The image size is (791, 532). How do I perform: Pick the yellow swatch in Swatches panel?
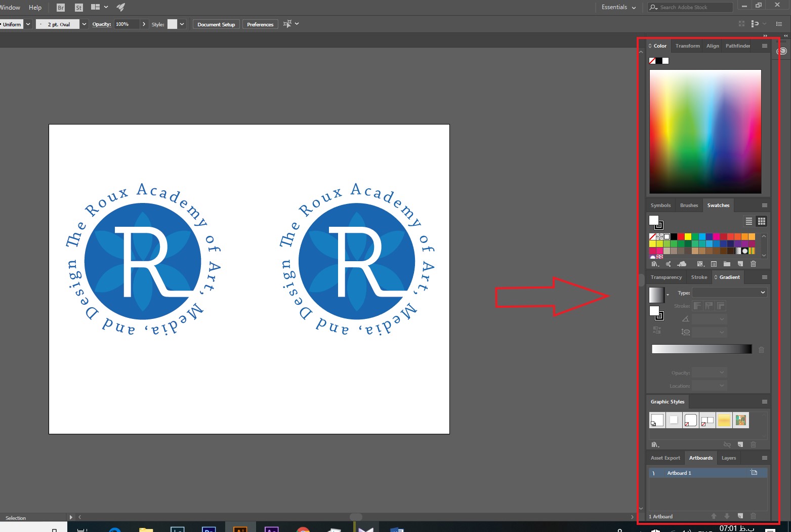688,236
